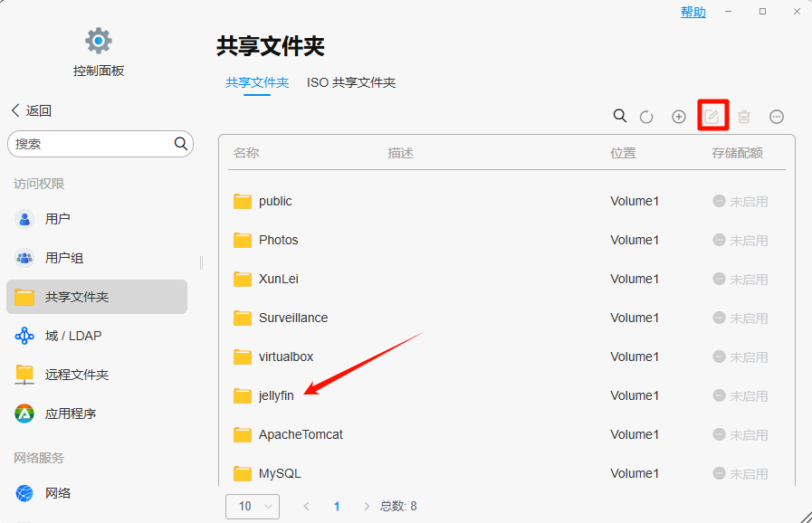812x523 pixels.
Task: Delete the selected shared folder
Action: [x=744, y=117]
